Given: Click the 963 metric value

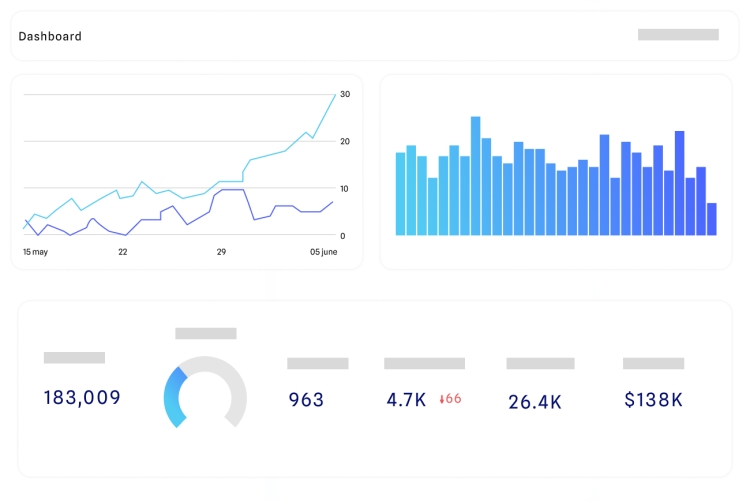Looking at the screenshot, I should tap(306, 400).
